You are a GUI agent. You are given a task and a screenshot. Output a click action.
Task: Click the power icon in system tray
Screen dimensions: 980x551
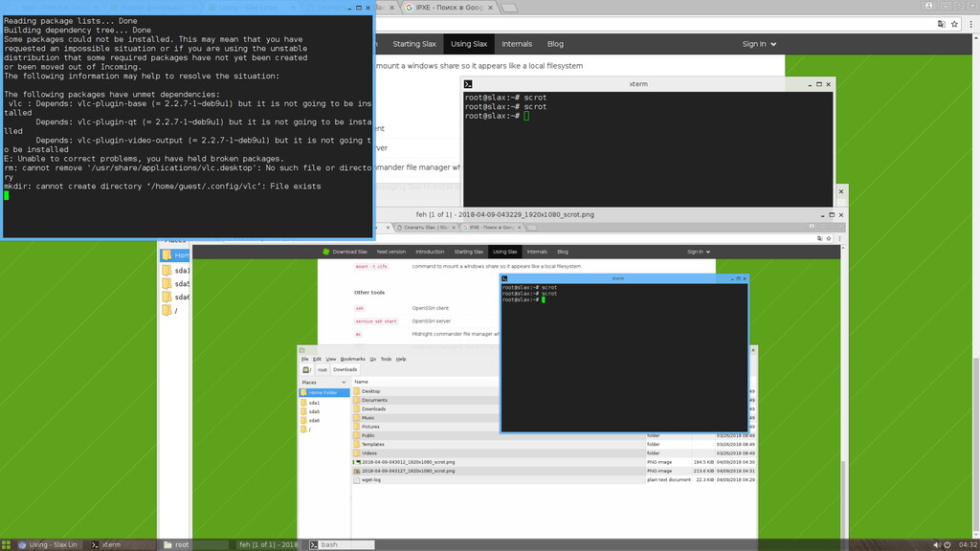pyautogui.click(x=947, y=544)
